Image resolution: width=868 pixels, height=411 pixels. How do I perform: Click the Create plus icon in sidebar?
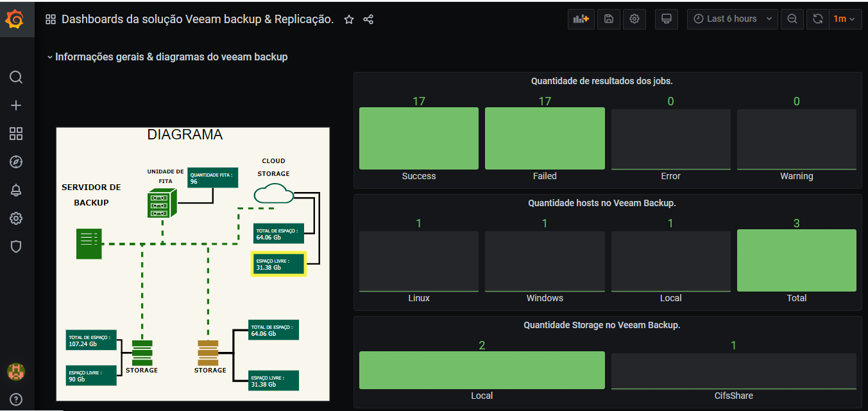point(16,106)
